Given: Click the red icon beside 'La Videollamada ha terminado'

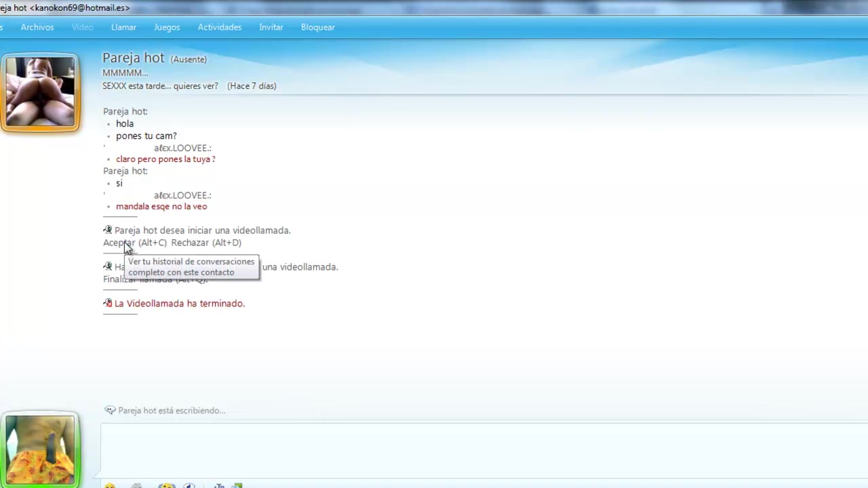Looking at the screenshot, I should pos(108,303).
